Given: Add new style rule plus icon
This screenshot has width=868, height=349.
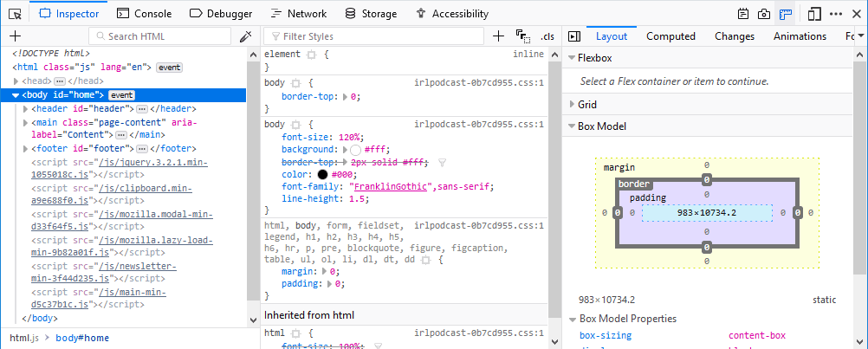Looking at the screenshot, I should coord(498,36).
